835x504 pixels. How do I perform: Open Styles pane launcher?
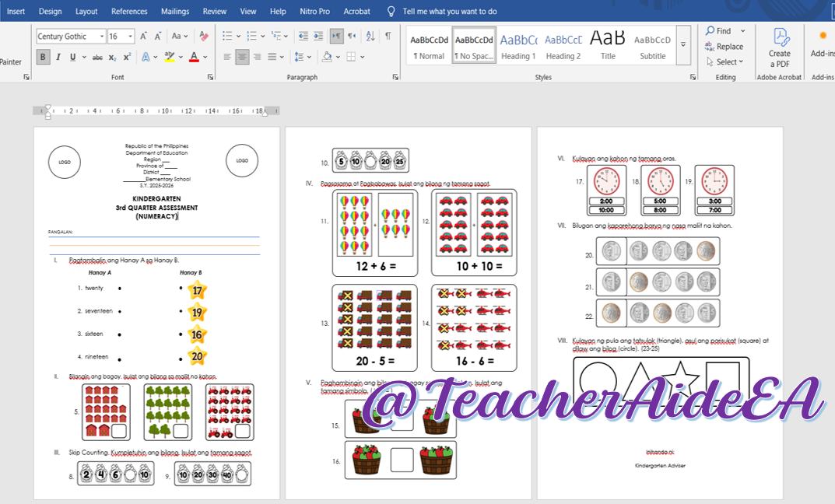pos(693,77)
